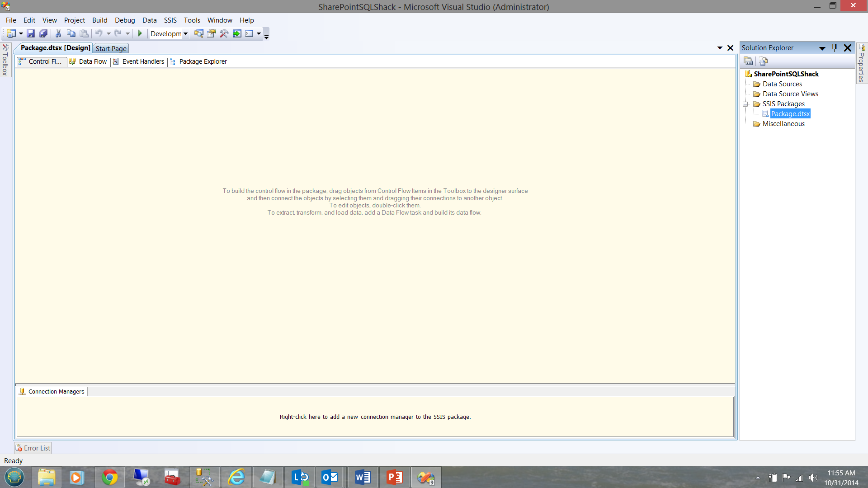Open Solution Explorer window position dropdown arrow
Screen dimensions: 868x488
(822, 48)
